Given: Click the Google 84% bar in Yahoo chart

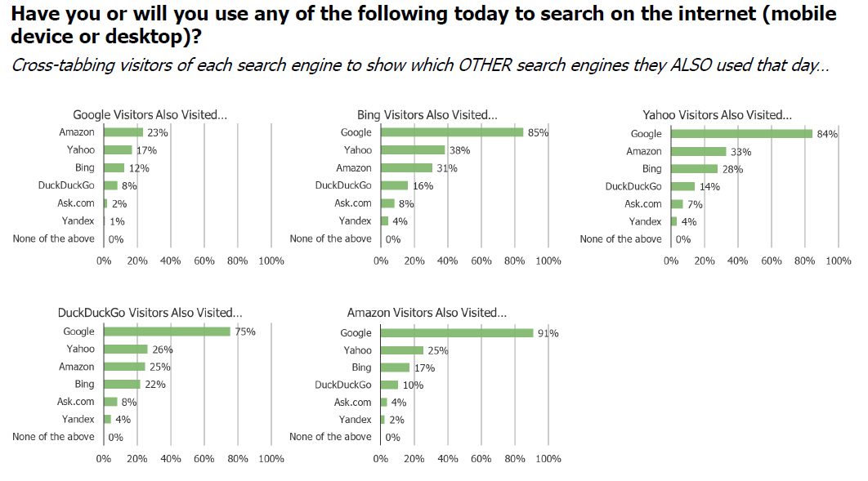Looking at the screenshot, I should (x=741, y=134).
